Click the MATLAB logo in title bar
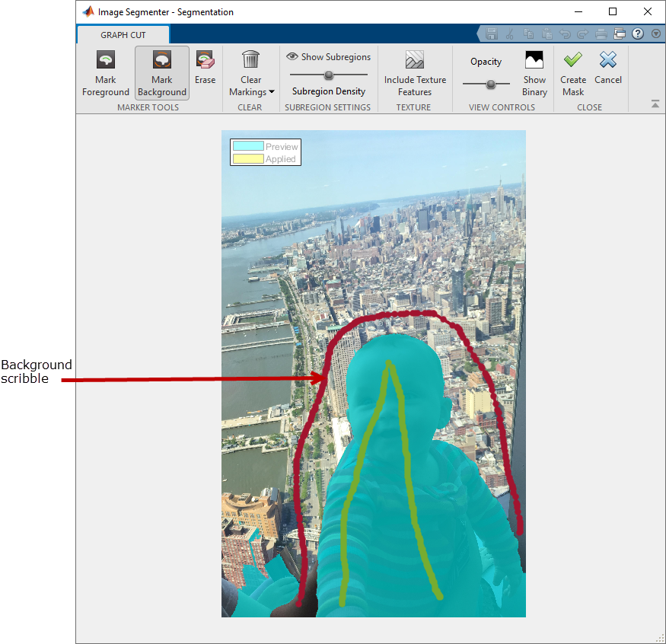The width and height of the screenshot is (666, 644). click(88, 11)
